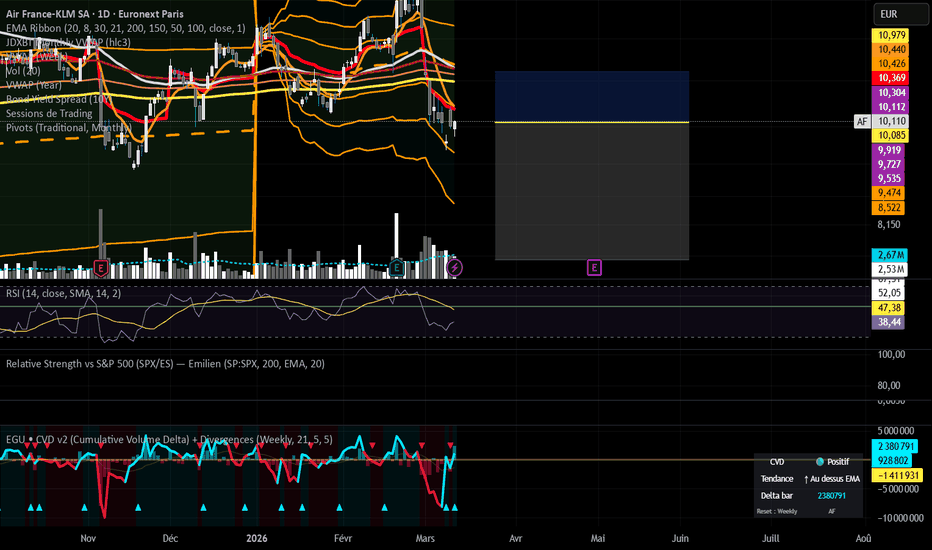Viewport: 932px width, 550px height.
Task: Click the red 10,369 price label
Action: coord(892,78)
